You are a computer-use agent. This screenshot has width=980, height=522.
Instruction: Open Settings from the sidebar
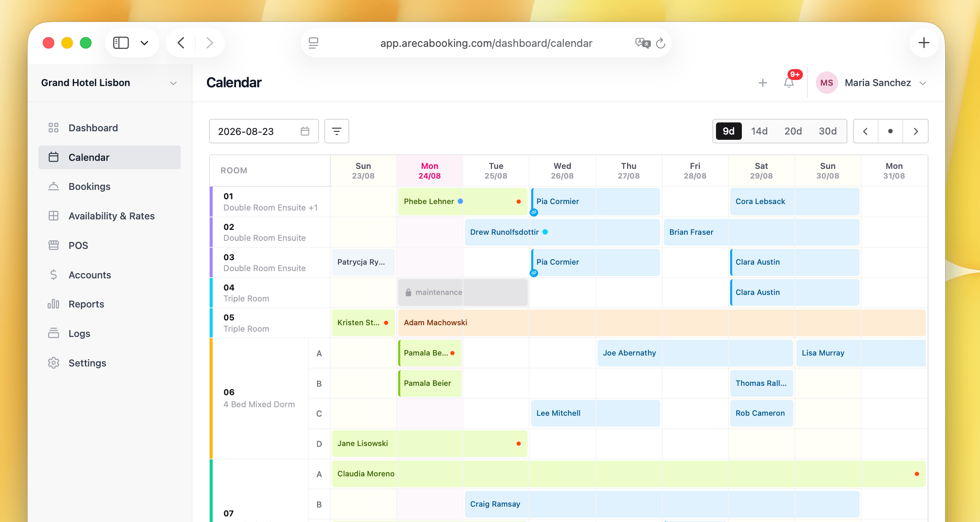pyautogui.click(x=109, y=363)
